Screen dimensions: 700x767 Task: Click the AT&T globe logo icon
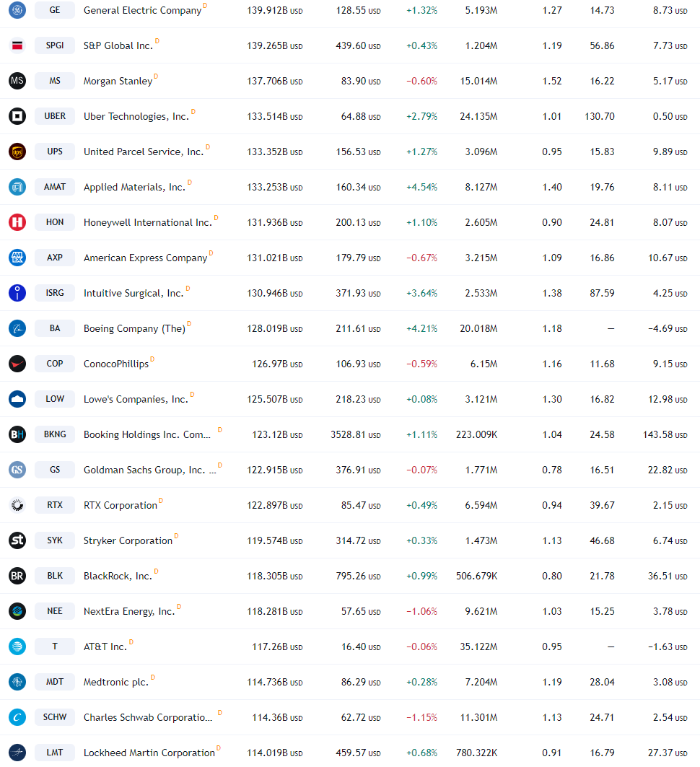tap(17, 647)
